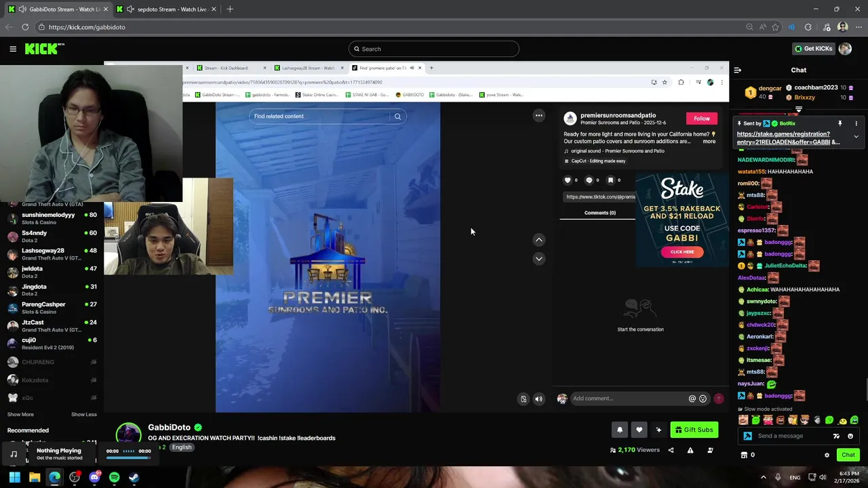Show hidden system tray icons chevron

763,477
